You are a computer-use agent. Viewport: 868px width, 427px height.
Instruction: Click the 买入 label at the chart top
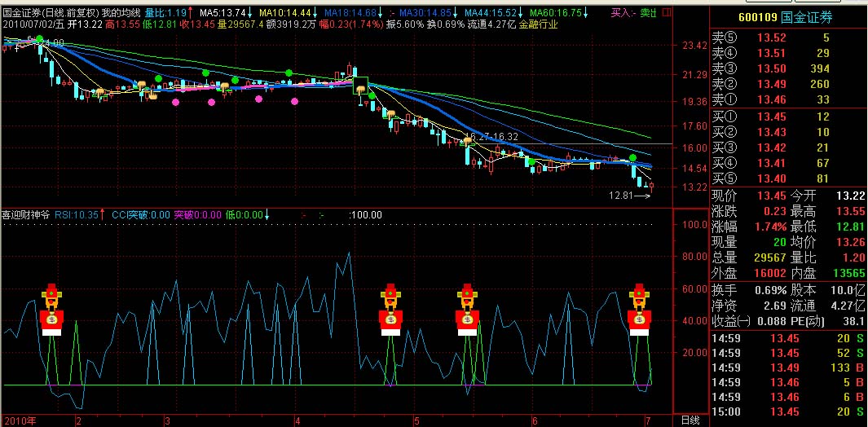622,11
